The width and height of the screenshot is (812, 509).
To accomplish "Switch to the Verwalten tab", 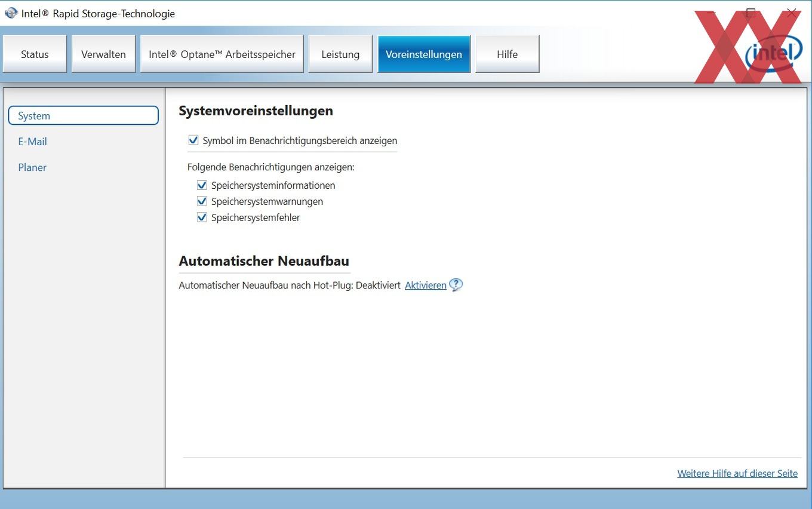I will [103, 54].
